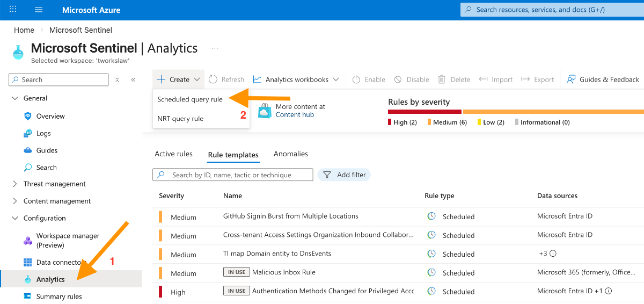This screenshot has width=644, height=304.
Task: Switch to the Active rules tab
Action: point(173,154)
